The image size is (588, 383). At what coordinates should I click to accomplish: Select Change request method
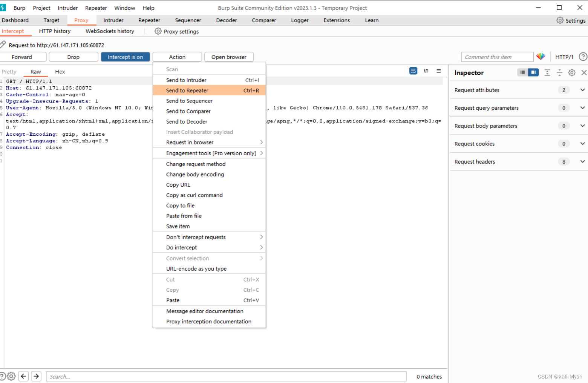209,164
